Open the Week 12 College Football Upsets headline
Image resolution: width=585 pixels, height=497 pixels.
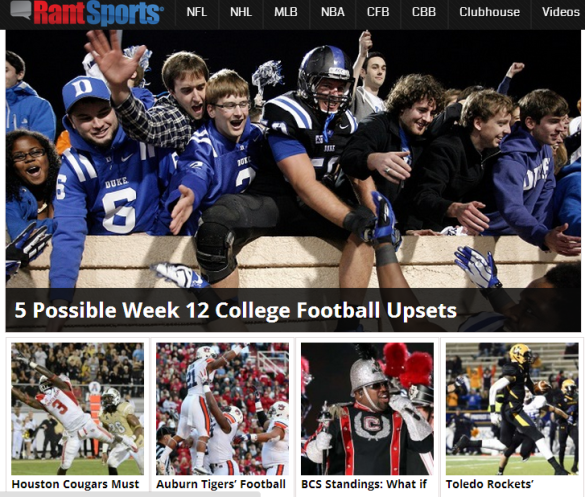click(x=235, y=310)
